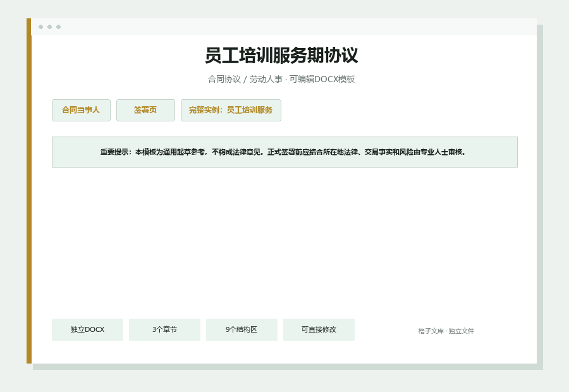
Task: Click the 9个结构区 badge
Action: (242, 329)
